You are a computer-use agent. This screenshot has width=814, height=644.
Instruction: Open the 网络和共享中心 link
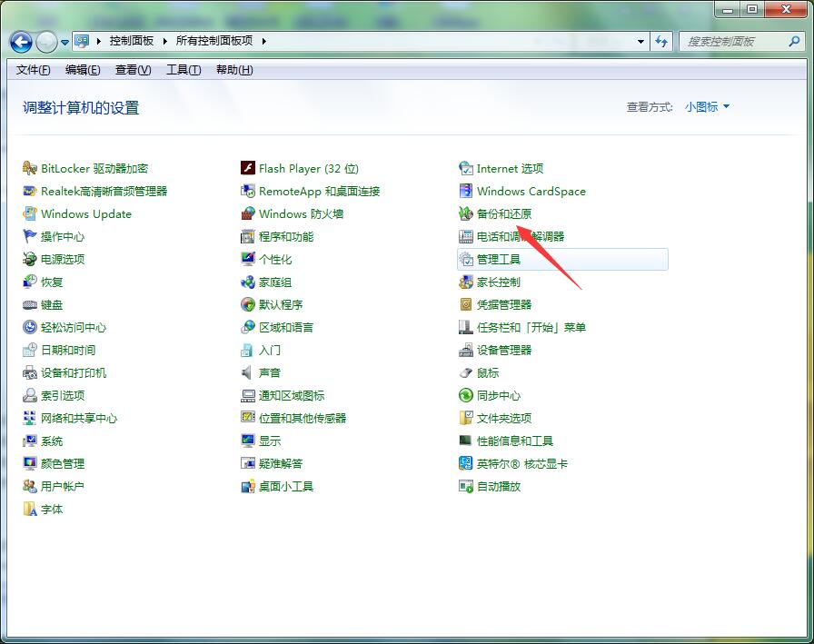79,418
